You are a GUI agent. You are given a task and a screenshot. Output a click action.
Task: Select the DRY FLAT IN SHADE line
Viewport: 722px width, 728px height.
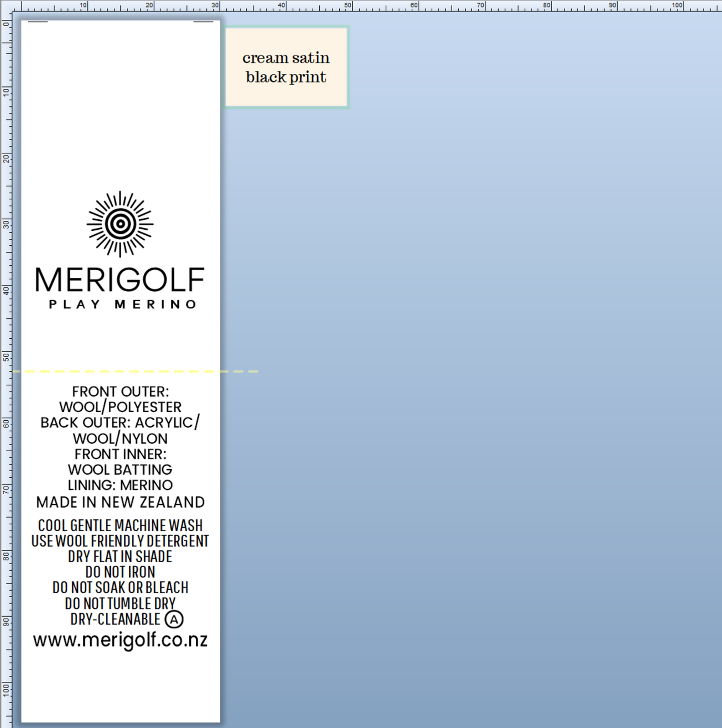coord(120,557)
